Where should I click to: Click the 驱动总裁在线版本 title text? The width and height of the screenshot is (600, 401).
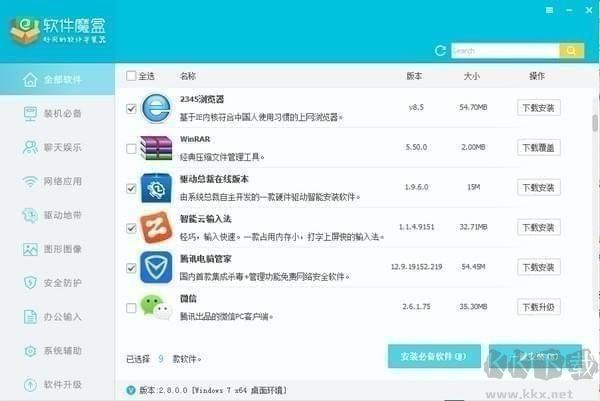pyautogui.click(x=214, y=179)
